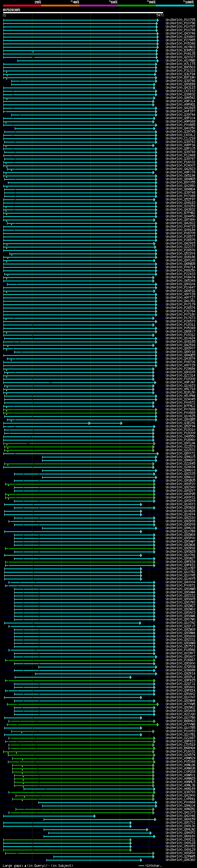Select the query name AV528305
Image resolution: width=197 pixels, height=868 pixels.
tap(11, 10)
